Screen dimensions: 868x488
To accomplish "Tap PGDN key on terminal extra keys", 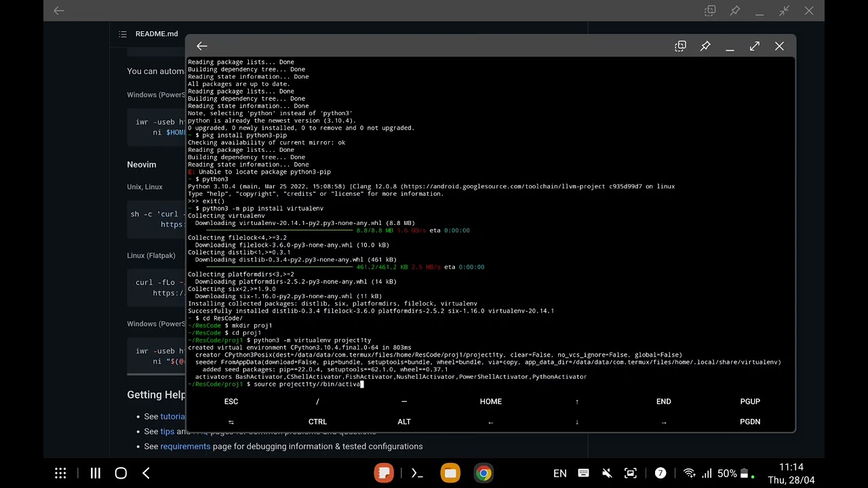I will coord(750,422).
